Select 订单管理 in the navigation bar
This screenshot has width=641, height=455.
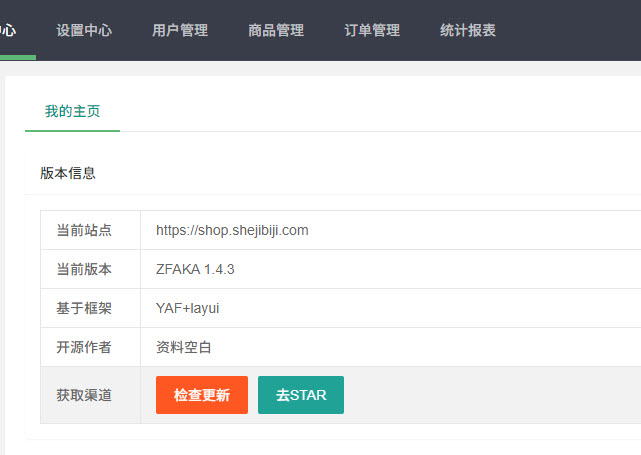(x=372, y=30)
